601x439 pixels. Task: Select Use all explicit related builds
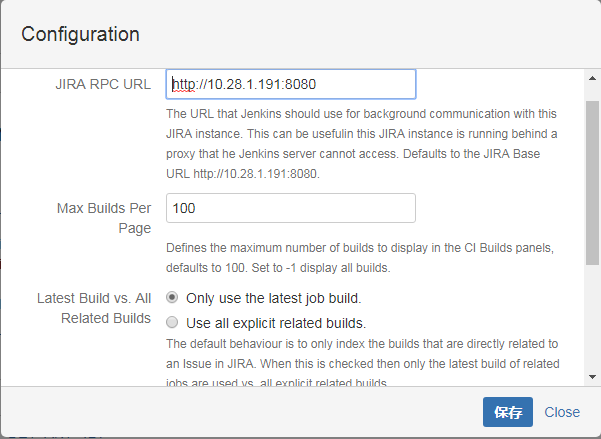(172, 322)
